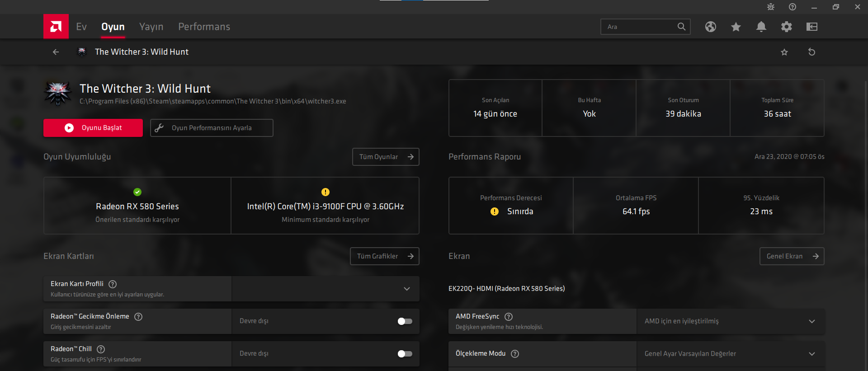Open the Ev home tab
Image resolution: width=868 pixels, height=371 pixels.
click(x=81, y=27)
